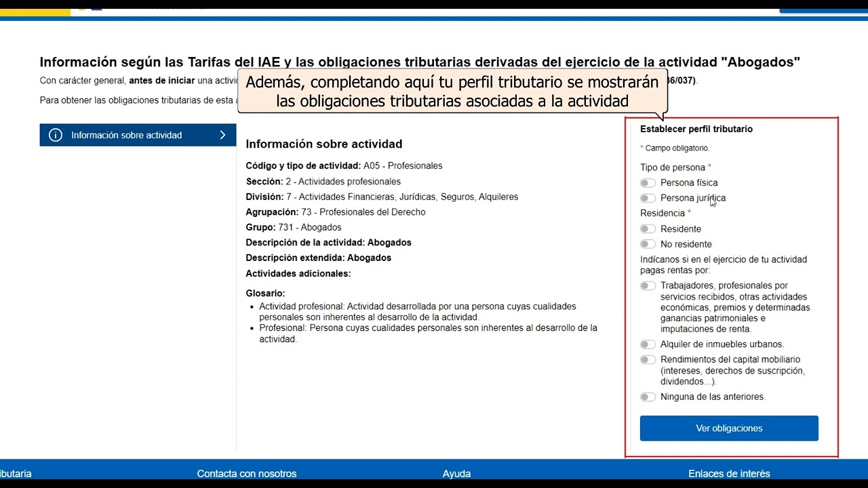Screen dimensions: 868x488
Task: Select 'Agrupación: 73 - Profesionales del Derecho'
Action: [x=336, y=212]
